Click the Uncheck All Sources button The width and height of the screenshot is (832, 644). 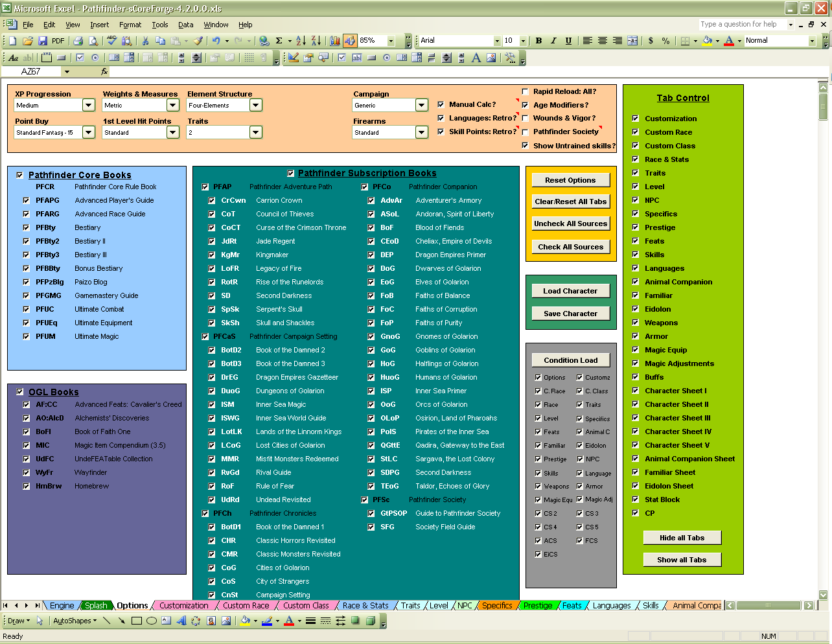[x=570, y=224]
